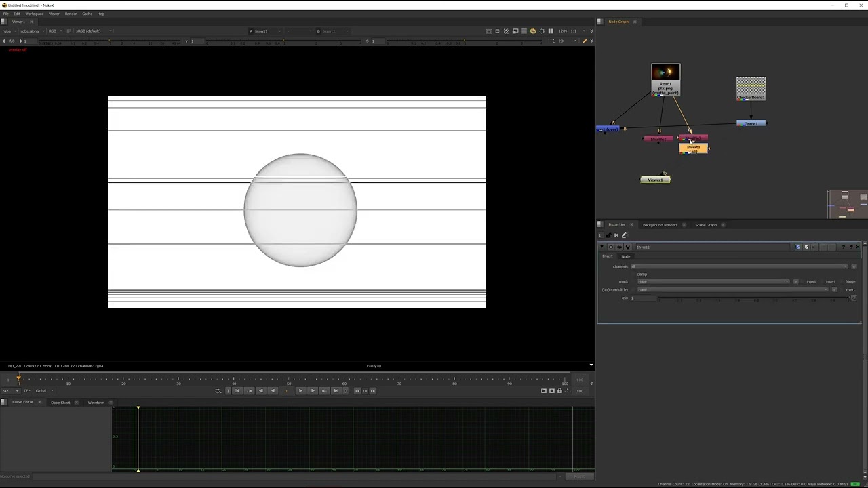The width and height of the screenshot is (868, 488).
Task: Open the Invert channels dropdown
Action: pos(739,266)
